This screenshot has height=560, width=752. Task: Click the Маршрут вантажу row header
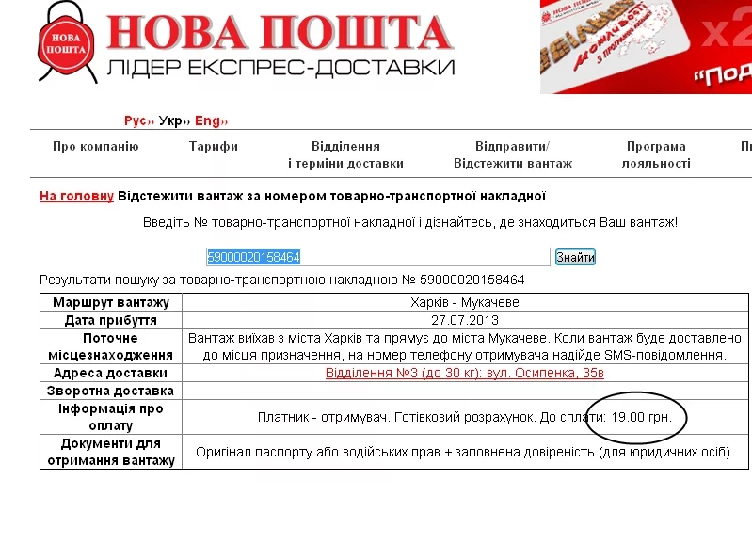click(111, 302)
